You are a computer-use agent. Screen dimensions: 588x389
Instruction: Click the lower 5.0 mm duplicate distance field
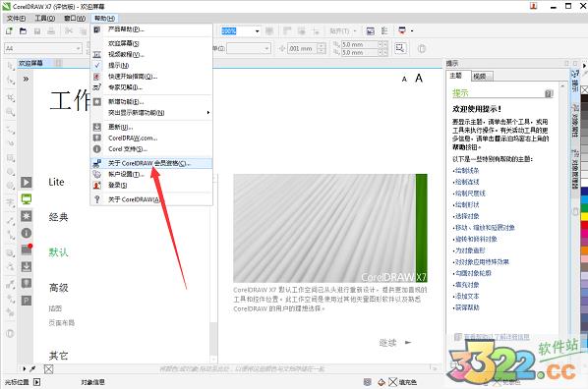point(359,53)
